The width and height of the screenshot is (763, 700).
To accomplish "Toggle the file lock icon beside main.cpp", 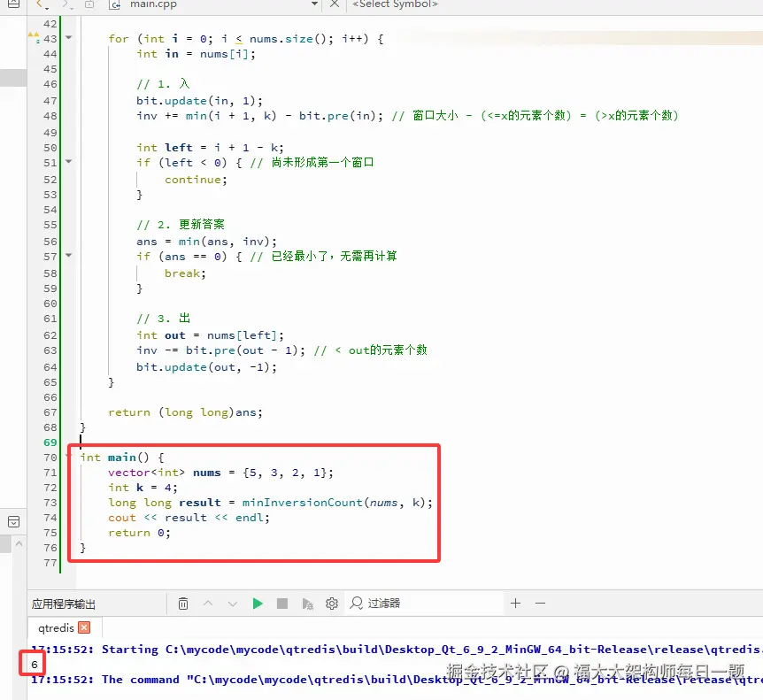I will click(x=89, y=4).
